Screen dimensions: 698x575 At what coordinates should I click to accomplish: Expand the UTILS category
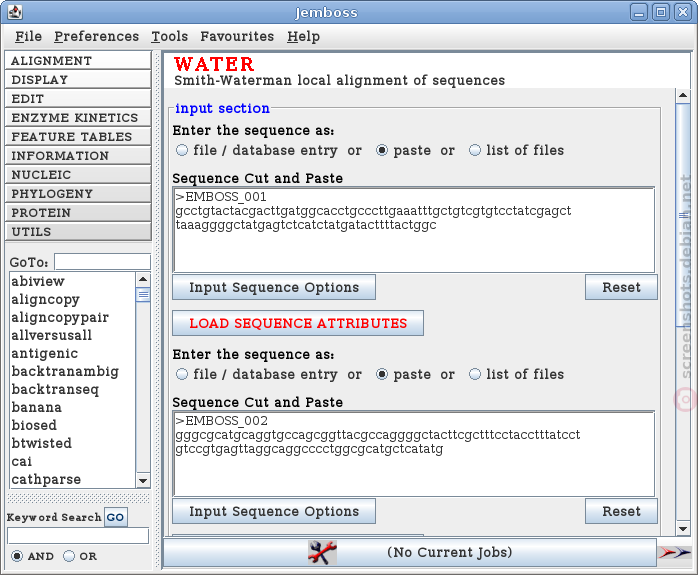[x=78, y=232]
